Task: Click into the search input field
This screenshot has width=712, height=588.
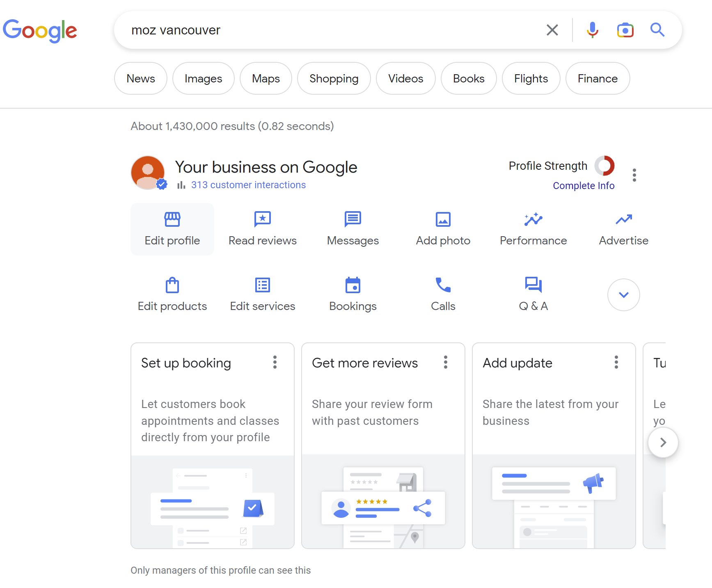Action: 328,30
